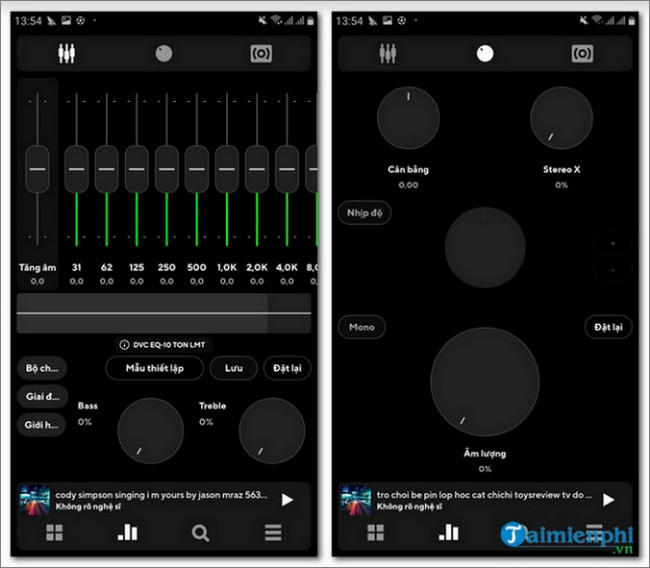Toggle the Giới h... limiter button
Screen dimensions: 650x568
[x=41, y=425]
